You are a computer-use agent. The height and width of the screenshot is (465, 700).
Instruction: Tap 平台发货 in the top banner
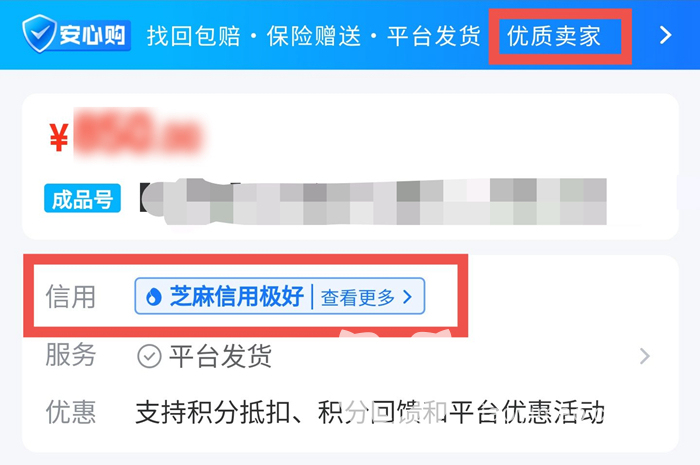[x=433, y=36]
